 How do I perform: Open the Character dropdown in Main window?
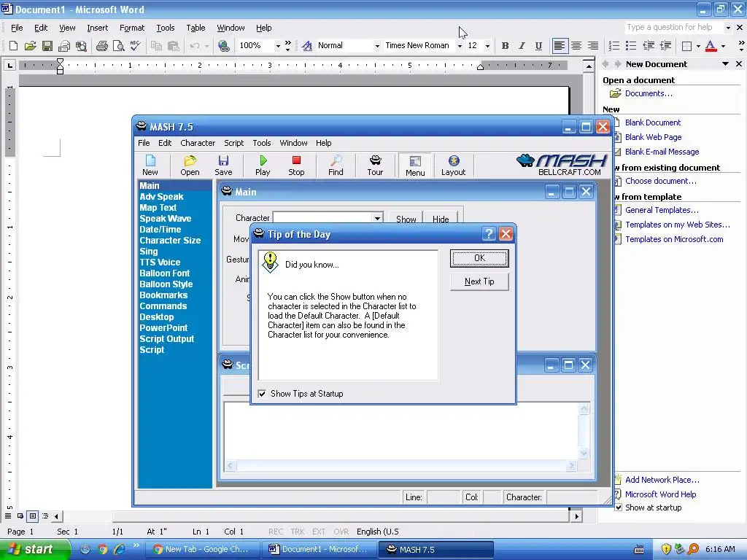point(377,218)
